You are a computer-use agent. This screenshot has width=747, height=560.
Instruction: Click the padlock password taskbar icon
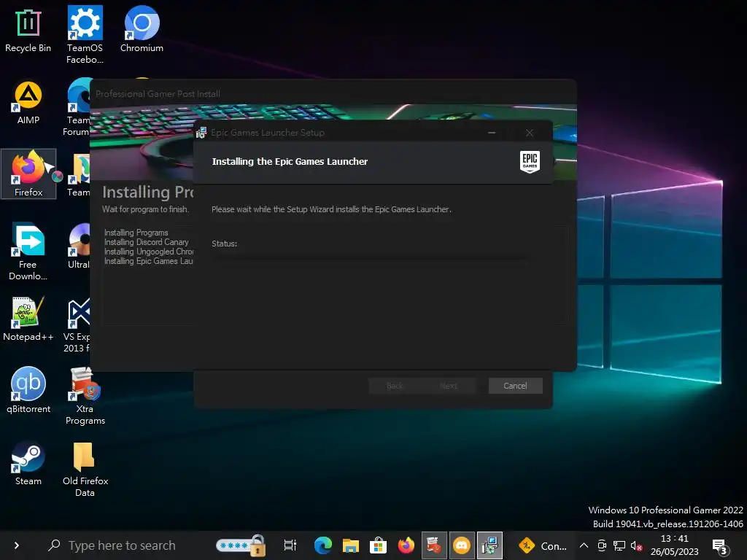coord(241,545)
